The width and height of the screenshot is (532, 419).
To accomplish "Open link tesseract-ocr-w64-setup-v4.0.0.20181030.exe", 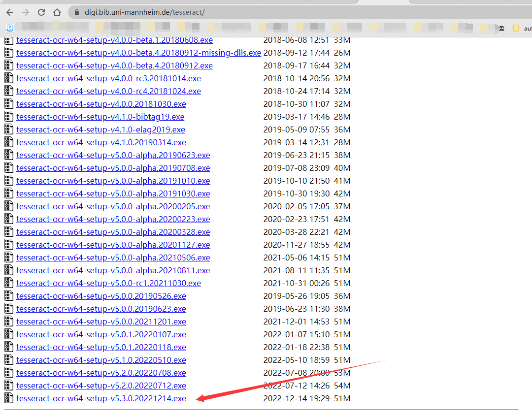I will [101, 104].
